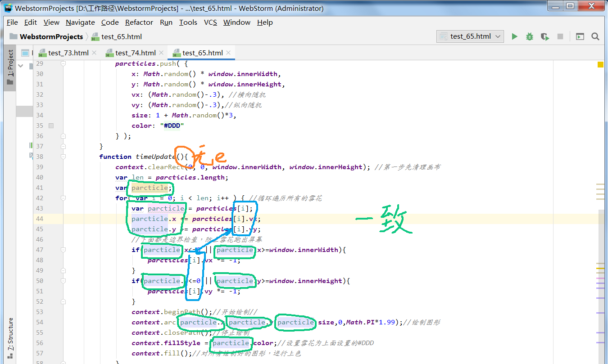608x364 pixels.
Task: Open Search Everywhere magnifier icon
Action: tap(595, 36)
